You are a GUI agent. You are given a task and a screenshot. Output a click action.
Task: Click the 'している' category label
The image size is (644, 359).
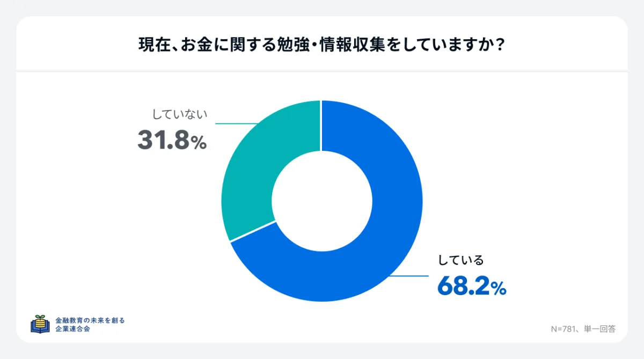[461, 261]
